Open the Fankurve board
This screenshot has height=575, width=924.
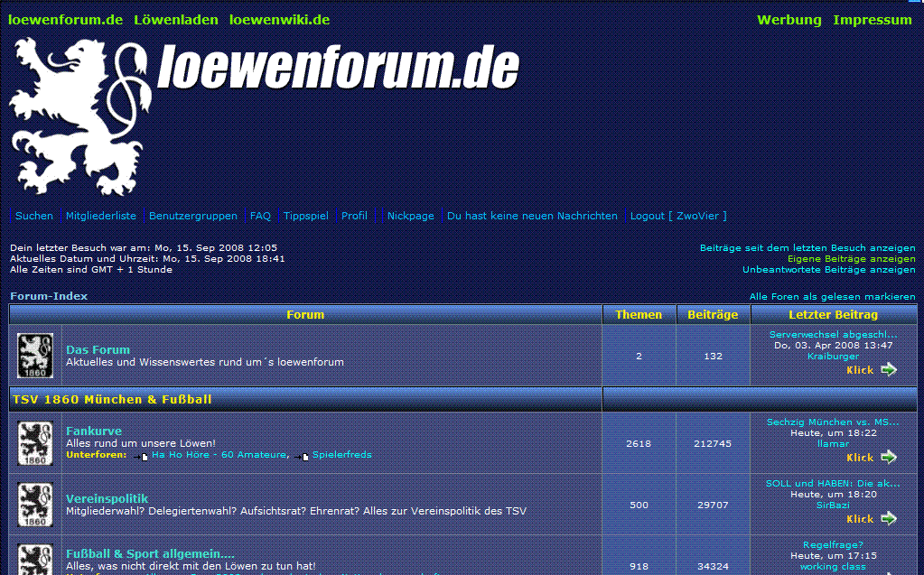pyautogui.click(x=94, y=431)
